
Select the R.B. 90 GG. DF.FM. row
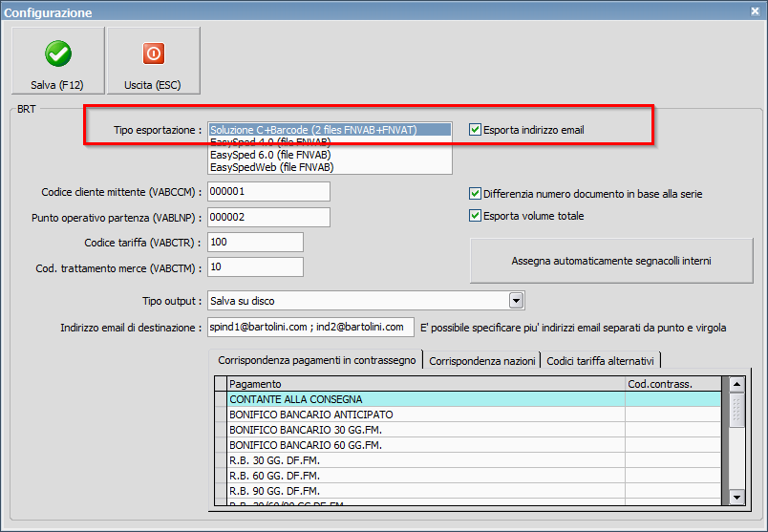coord(467,491)
